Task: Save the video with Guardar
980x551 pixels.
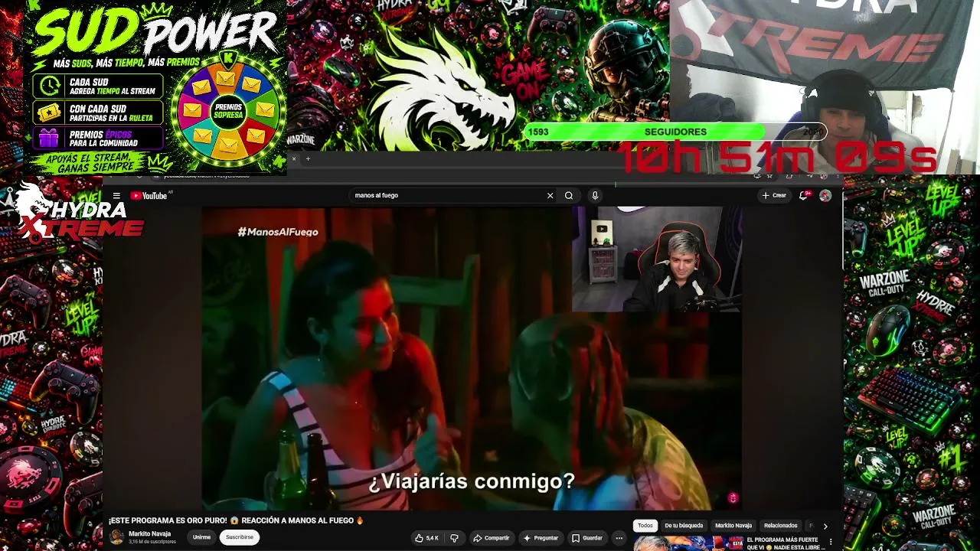Action: (587, 538)
